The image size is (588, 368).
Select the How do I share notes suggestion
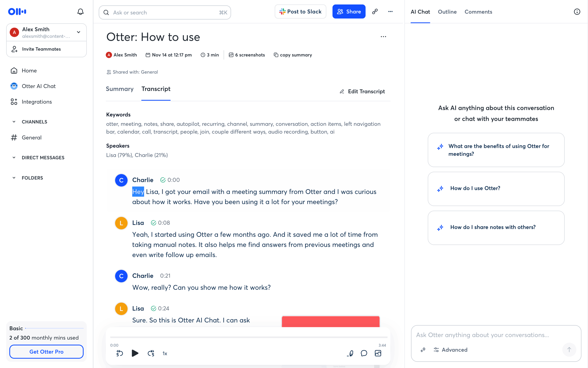[x=496, y=228]
